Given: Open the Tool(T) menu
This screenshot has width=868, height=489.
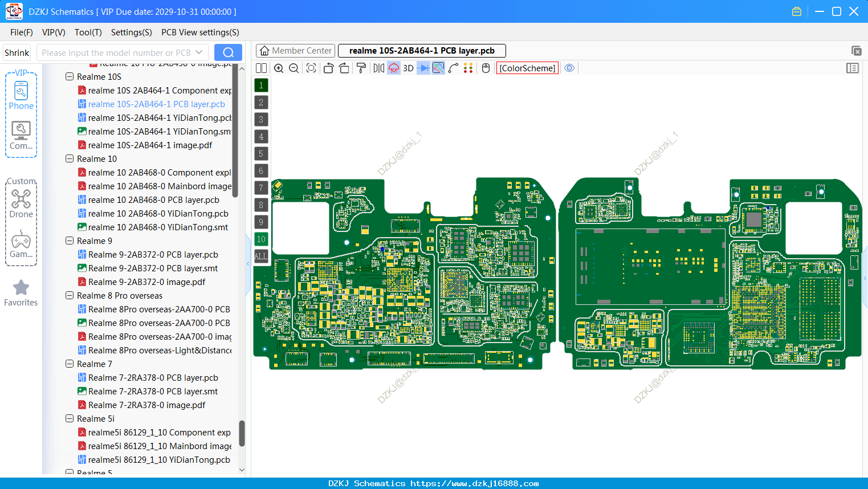Looking at the screenshot, I should click(88, 32).
